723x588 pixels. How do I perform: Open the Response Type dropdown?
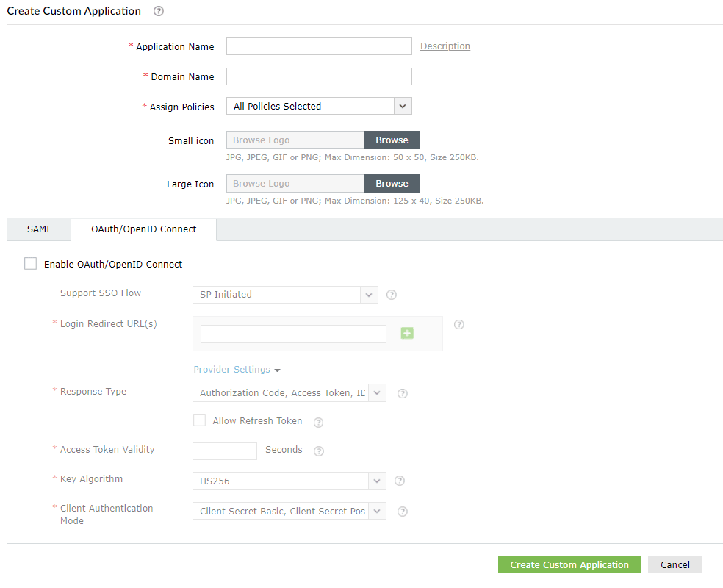pyautogui.click(x=376, y=392)
